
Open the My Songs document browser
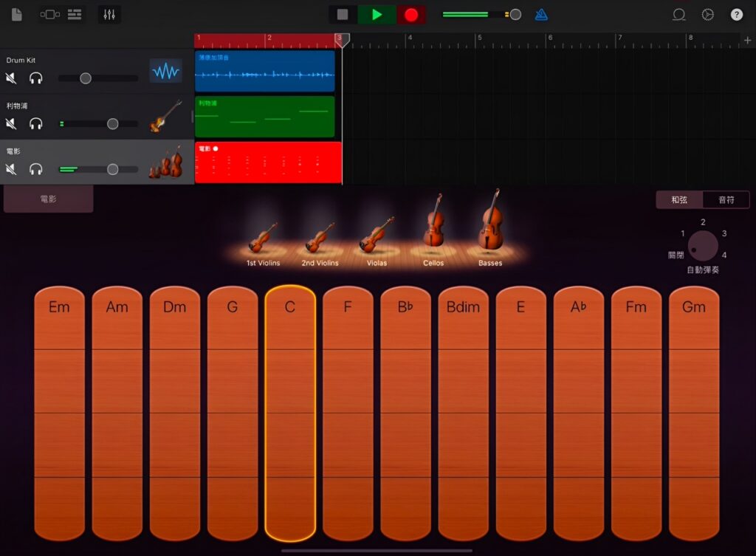(x=16, y=15)
